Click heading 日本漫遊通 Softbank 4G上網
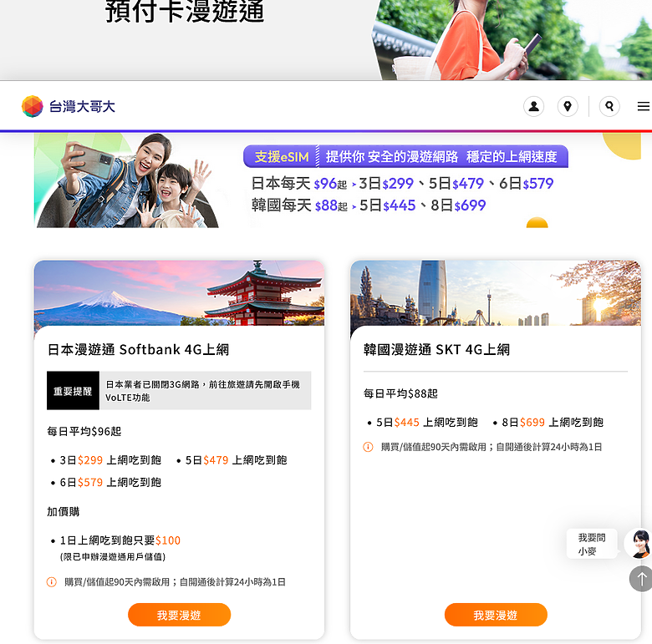The width and height of the screenshot is (652, 644). tap(138, 349)
